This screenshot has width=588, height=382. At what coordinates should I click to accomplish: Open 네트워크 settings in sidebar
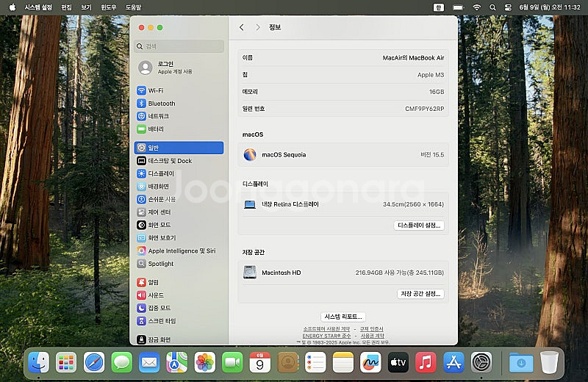click(x=179, y=116)
